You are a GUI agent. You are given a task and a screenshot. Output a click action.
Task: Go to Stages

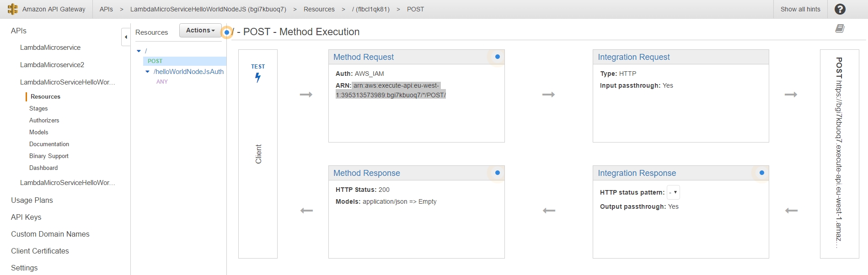(38, 109)
